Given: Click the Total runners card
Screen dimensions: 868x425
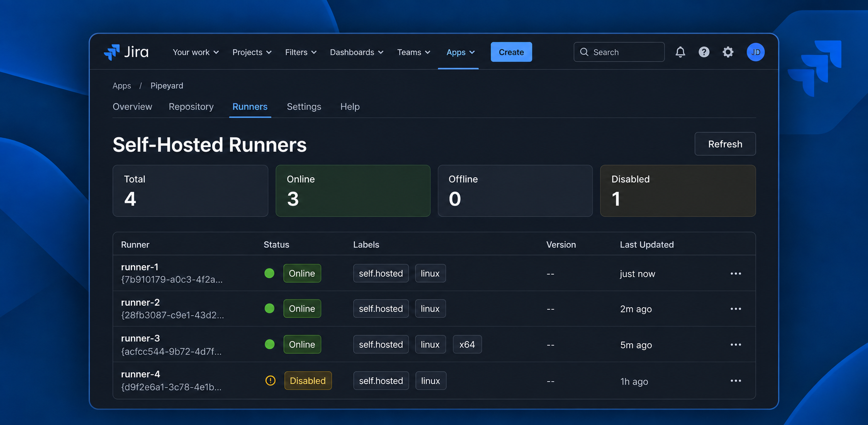Looking at the screenshot, I should tap(190, 191).
